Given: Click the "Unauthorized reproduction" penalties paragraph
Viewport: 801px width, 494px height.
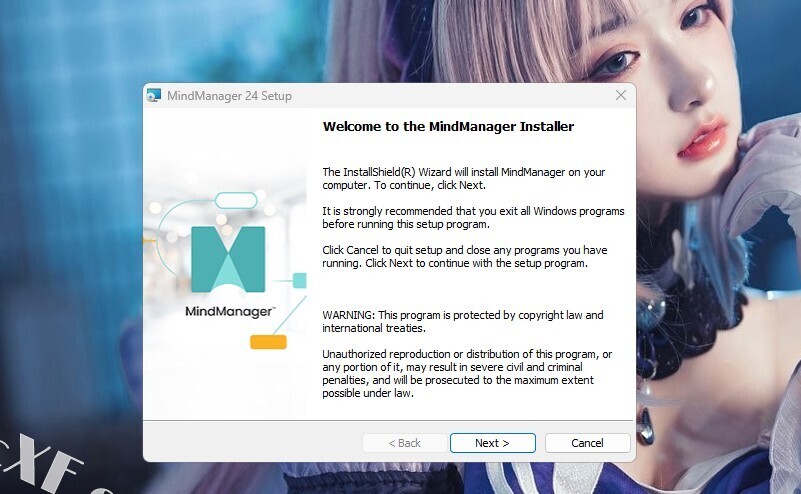Looking at the screenshot, I should click(x=467, y=373).
